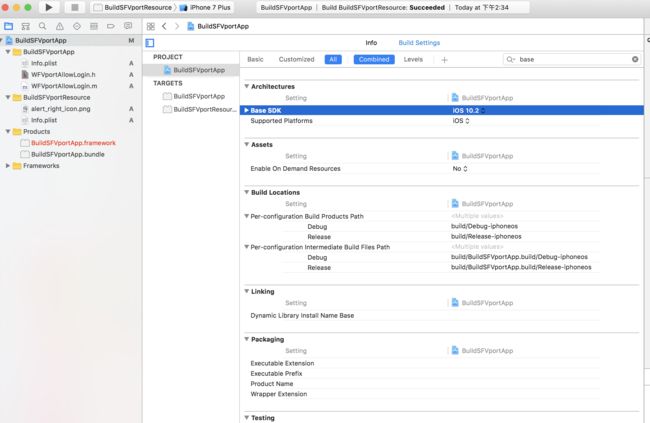Switch to the Build Settings tab

(419, 42)
